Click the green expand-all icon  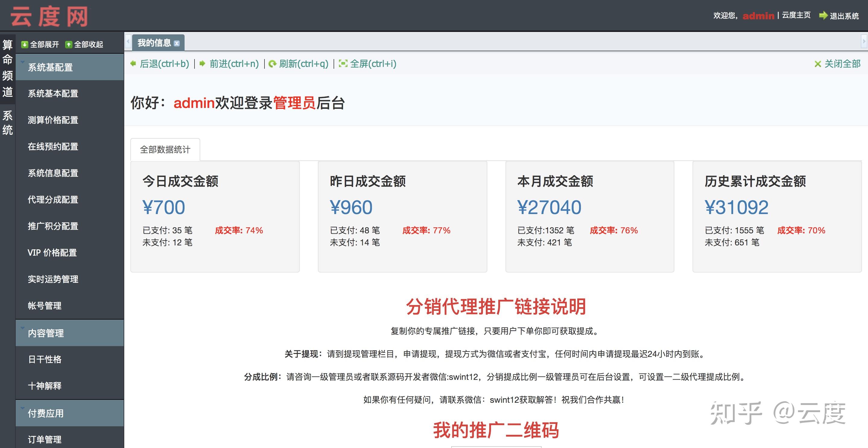24,44
